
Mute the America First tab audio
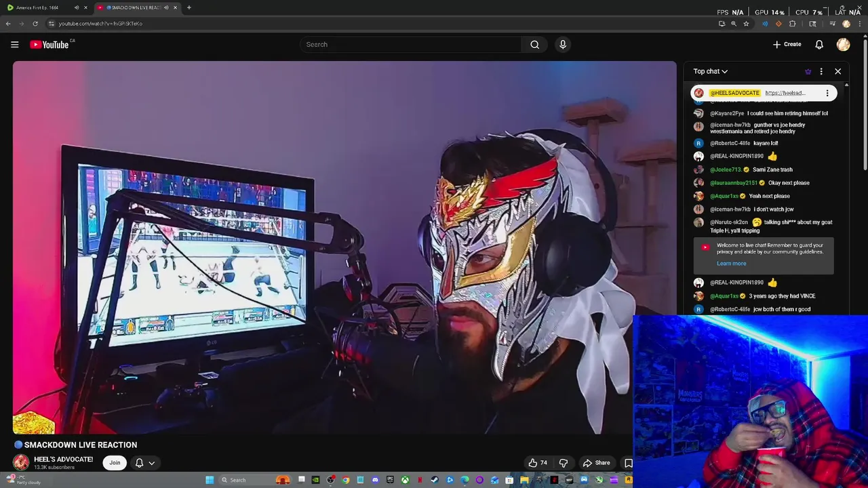76,7
